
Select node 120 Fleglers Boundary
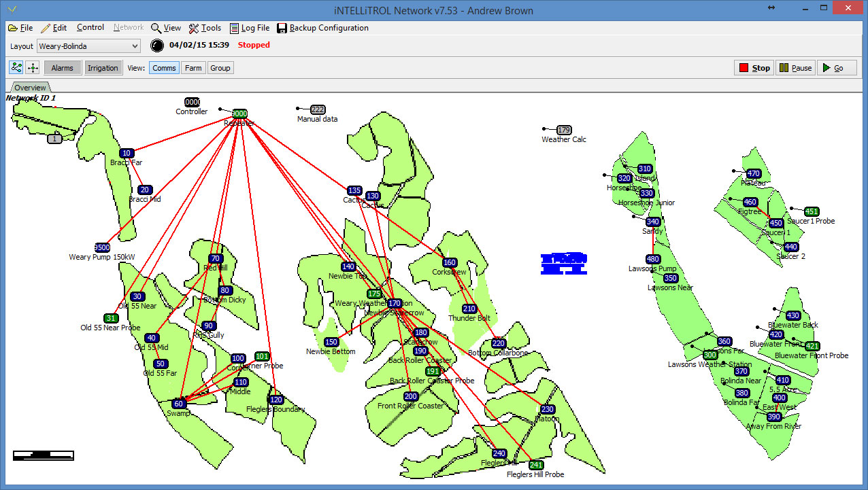click(x=276, y=400)
